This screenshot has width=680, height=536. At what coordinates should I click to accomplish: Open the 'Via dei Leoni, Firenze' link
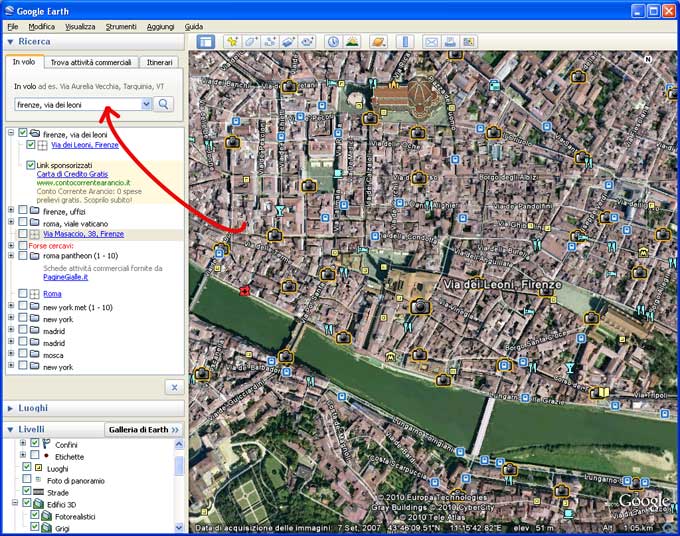[85, 145]
